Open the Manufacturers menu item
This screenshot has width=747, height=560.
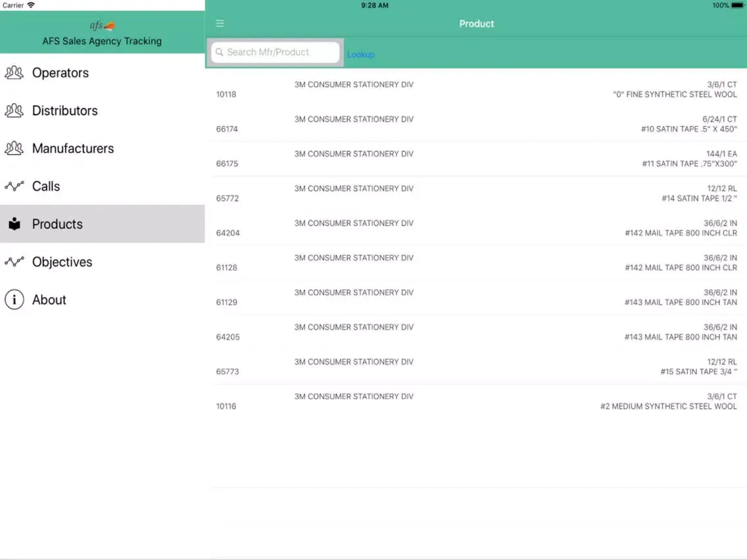[103, 148]
